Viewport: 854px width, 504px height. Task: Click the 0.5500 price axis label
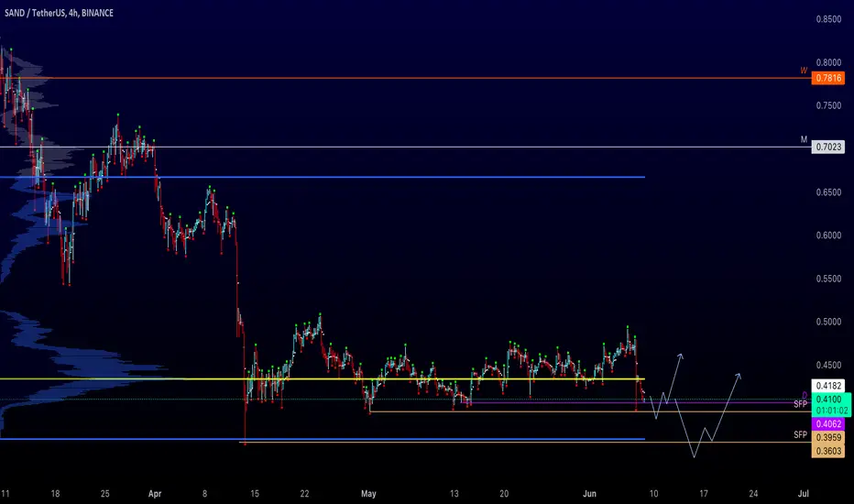point(828,279)
